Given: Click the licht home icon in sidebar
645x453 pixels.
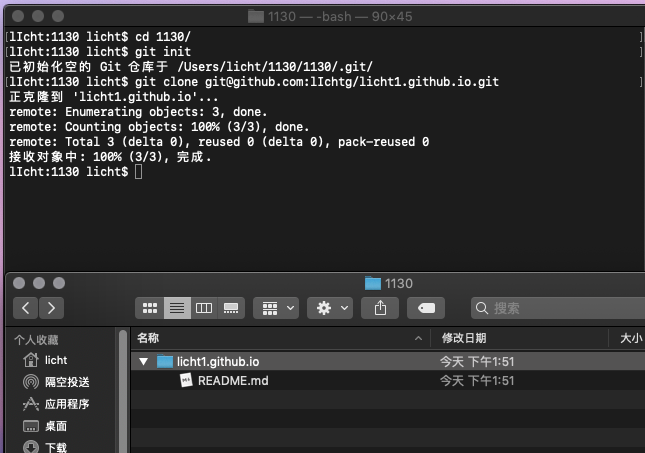Looking at the screenshot, I should [31, 360].
